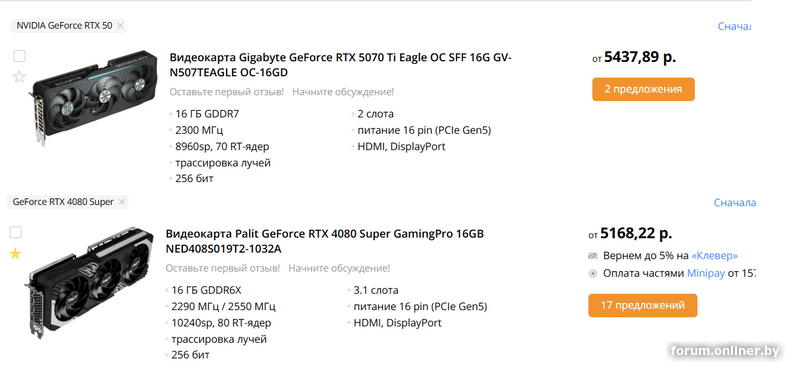Follow the Minipay installment link
Image resolution: width=800 pixels, height=372 pixels.
tap(706, 274)
